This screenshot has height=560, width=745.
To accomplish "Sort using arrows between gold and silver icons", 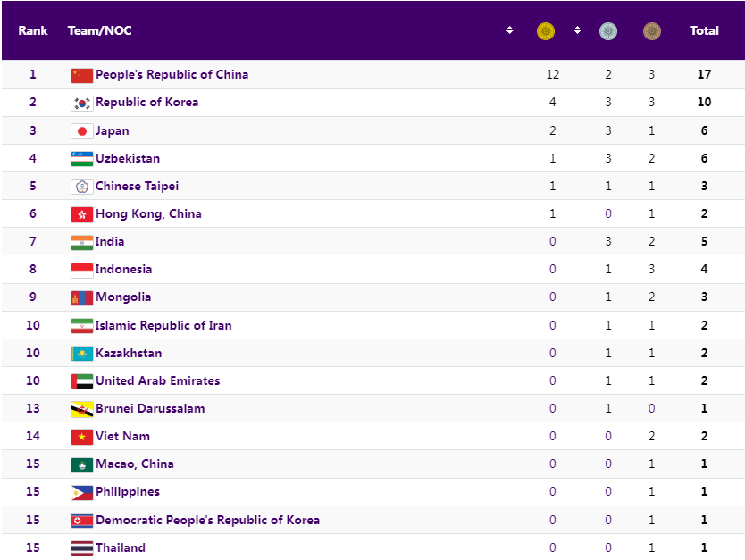I will point(577,30).
